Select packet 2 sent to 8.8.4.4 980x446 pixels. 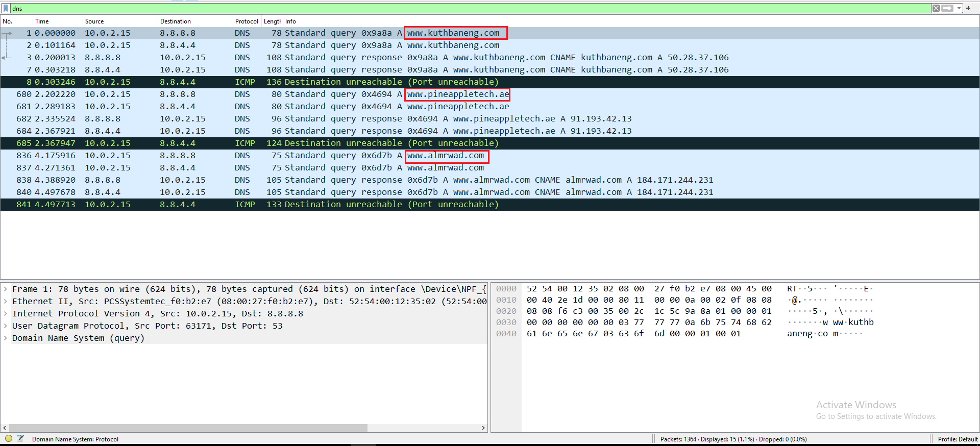coord(490,45)
